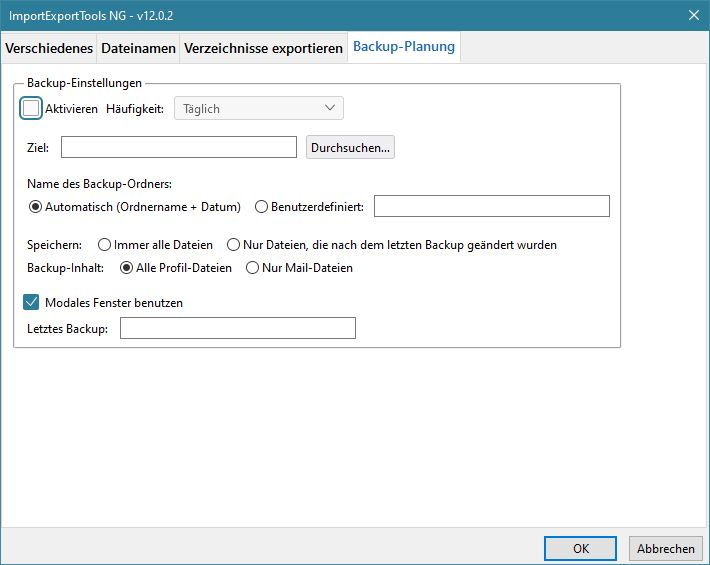The width and height of the screenshot is (710, 565).
Task: Select Alle Profil-Dateien as backup content
Action: pyautogui.click(x=127, y=268)
